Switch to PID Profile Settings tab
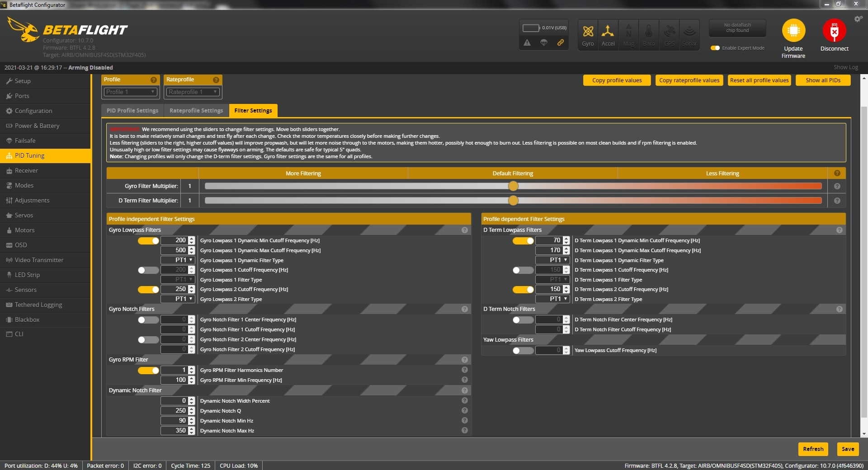The width and height of the screenshot is (868, 470). coord(132,111)
